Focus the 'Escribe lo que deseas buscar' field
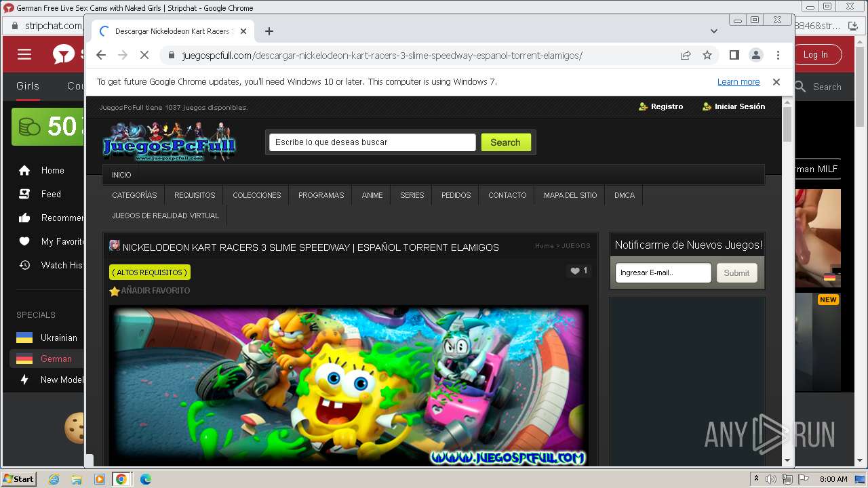This screenshot has height=488, width=868. click(372, 142)
